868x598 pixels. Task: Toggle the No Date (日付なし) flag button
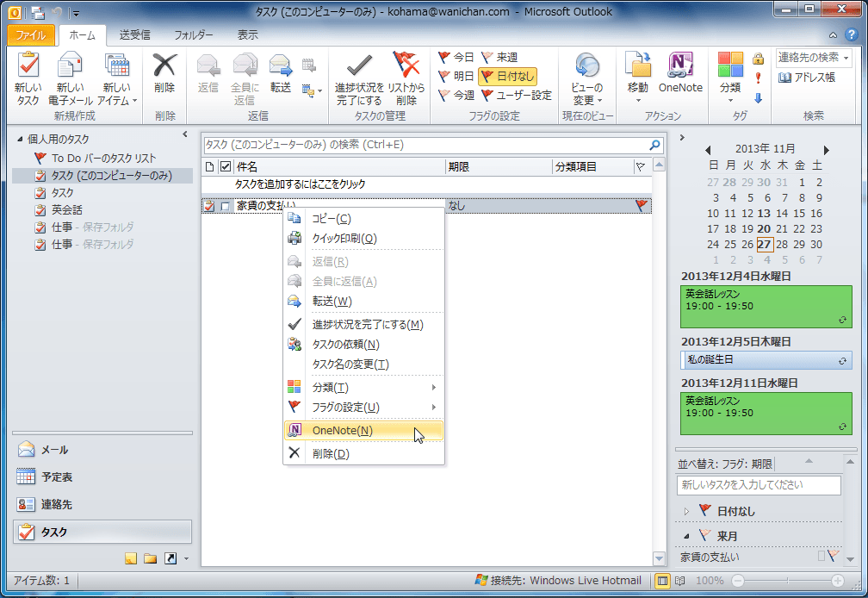click(508, 76)
